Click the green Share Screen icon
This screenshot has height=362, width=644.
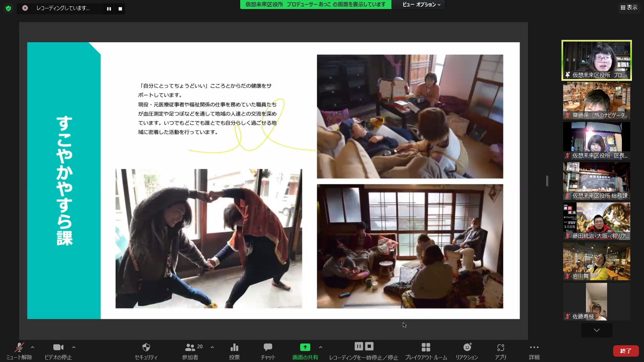pyautogui.click(x=305, y=348)
